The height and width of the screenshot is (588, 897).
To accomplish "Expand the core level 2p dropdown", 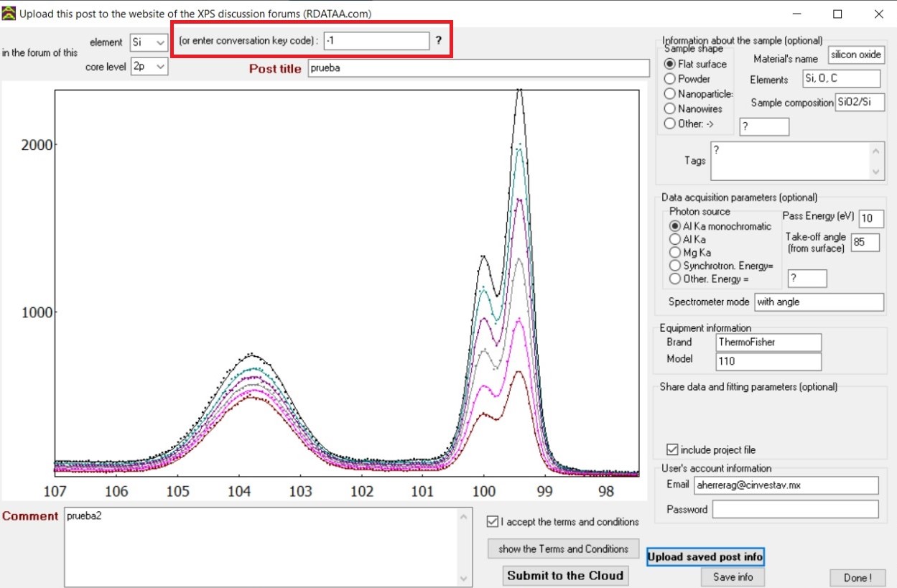I will pyautogui.click(x=149, y=67).
